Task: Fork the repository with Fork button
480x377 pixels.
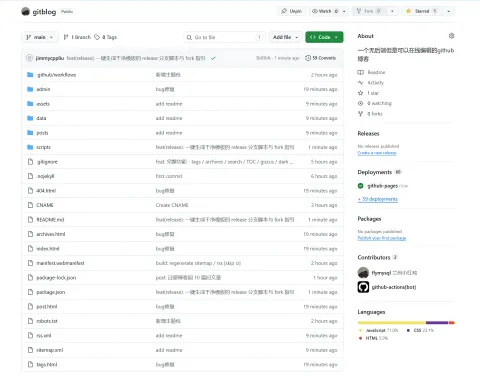Action: (369, 11)
